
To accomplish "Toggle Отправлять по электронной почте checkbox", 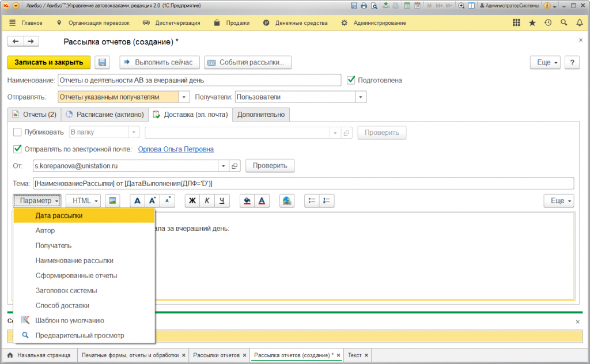I will (x=17, y=149).
